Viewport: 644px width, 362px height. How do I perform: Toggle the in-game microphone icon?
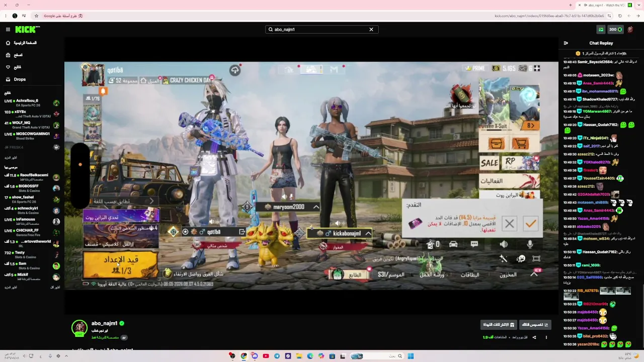[530, 244]
